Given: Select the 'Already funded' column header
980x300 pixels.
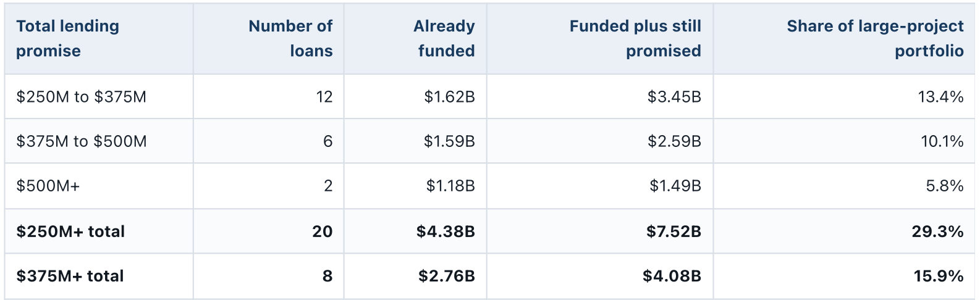Looking at the screenshot, I should (444, 38).
